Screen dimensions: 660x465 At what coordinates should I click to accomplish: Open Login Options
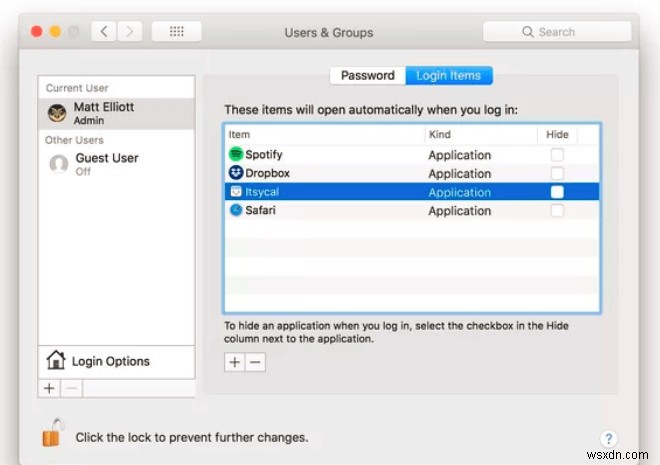(x=116, y=361)
